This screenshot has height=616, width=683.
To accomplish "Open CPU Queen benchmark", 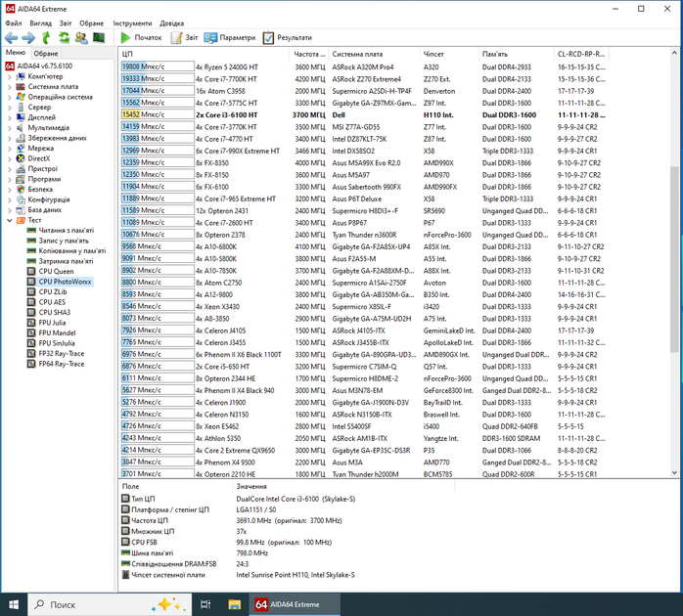I will 56,272.
